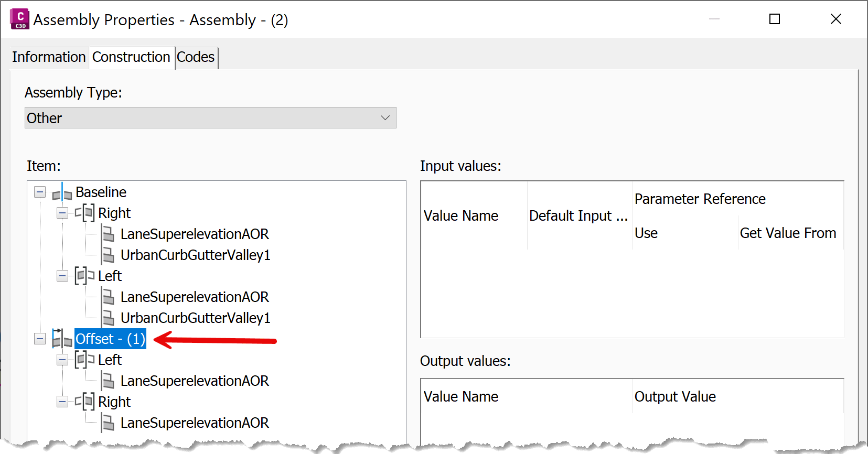
Task: Click the Right group icon under Baseline
Action: [x=85, y=213]
